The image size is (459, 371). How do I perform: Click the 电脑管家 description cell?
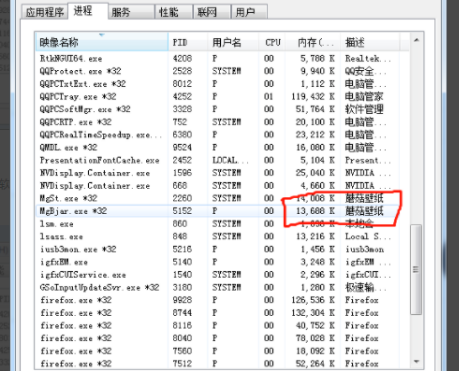click(364, 97)
